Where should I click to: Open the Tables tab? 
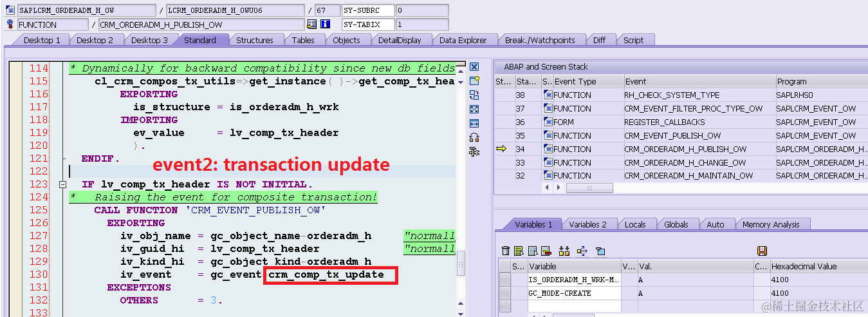[303, 40]
